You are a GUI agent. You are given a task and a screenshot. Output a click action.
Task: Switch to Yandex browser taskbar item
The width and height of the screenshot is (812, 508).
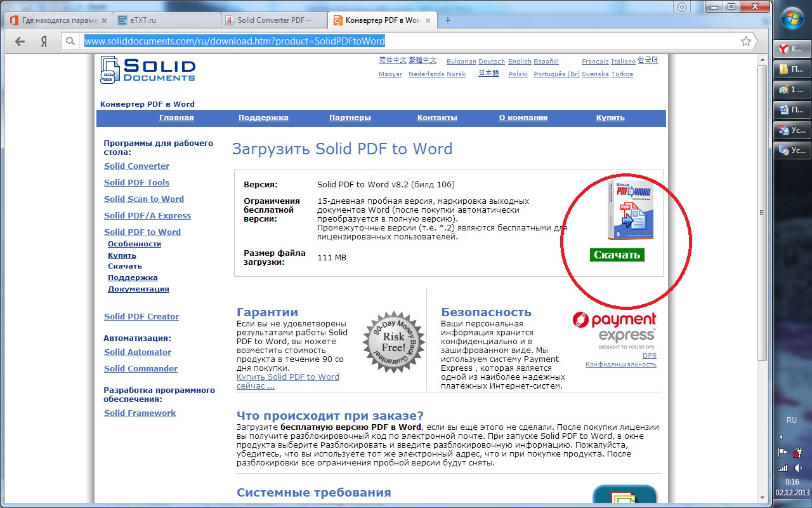coord(792,49)
